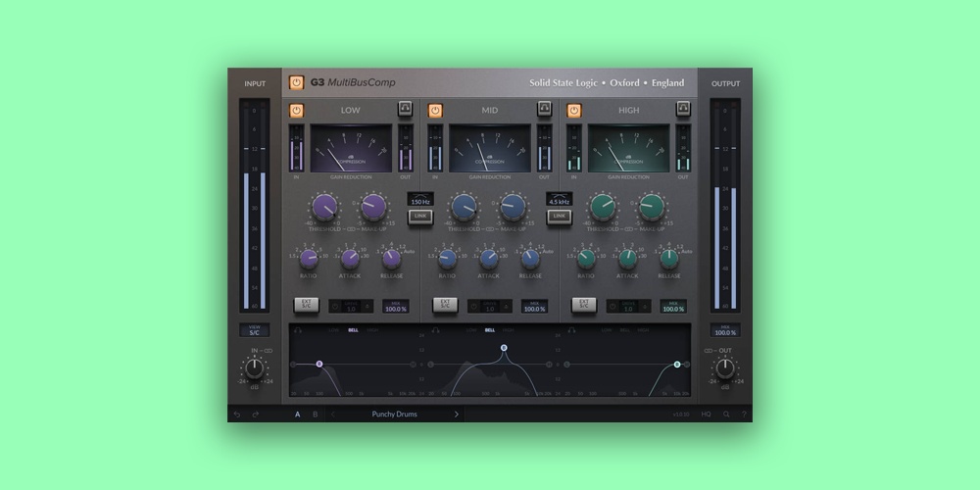Viewport: 980px width, 490px height.
Task: Go to the previous preset with left chevron
Action: (331, 415)
